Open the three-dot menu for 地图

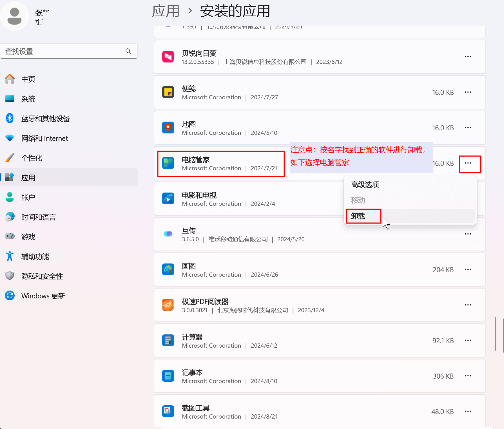click(468, 128)
